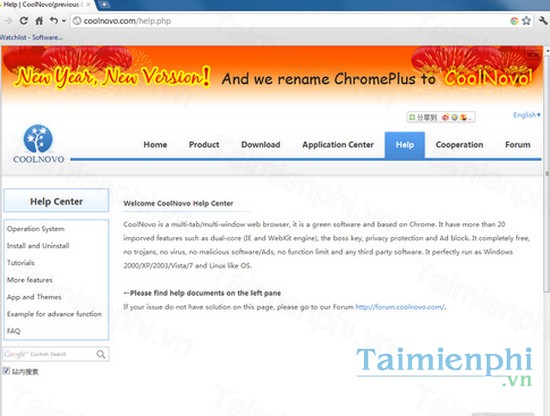Open the Application Center menu item
This screenshot has height=416, width=550.
coord(338,145)
